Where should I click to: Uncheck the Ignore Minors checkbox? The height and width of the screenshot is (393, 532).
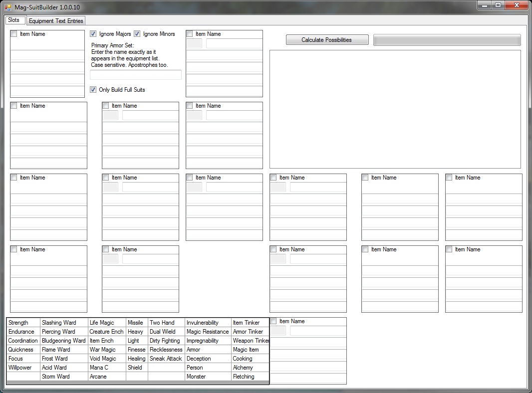137,34
